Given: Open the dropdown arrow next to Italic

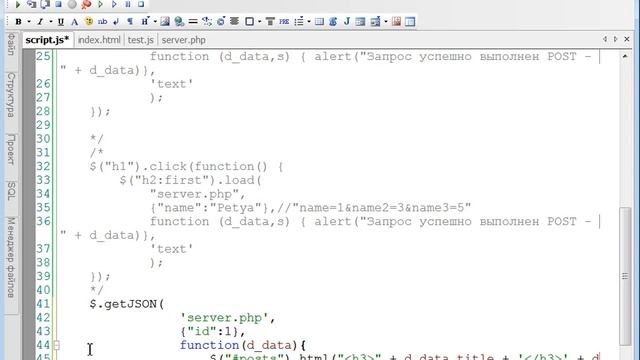Looking at the screenshot, I should pyautogui.click(x=50, y=22).
